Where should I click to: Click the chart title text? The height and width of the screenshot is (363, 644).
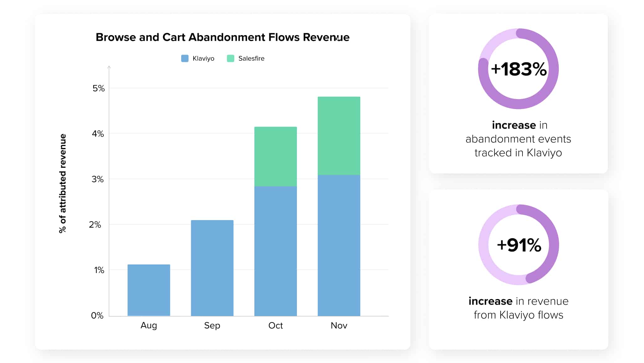[x=222, y=37]
